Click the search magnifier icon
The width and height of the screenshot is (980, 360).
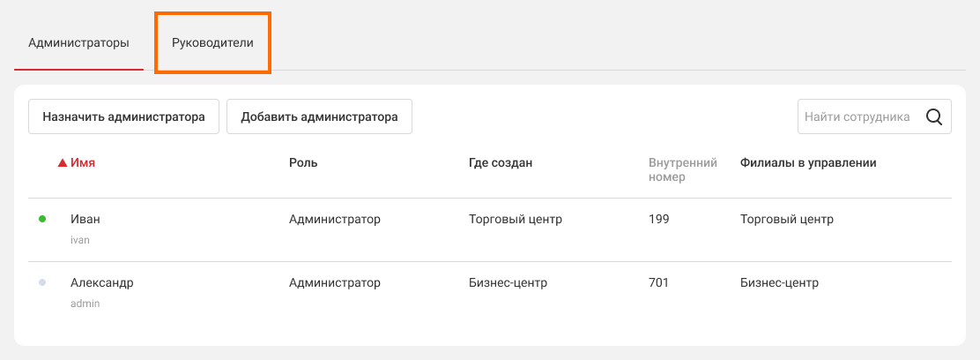(x=934, y=116)
